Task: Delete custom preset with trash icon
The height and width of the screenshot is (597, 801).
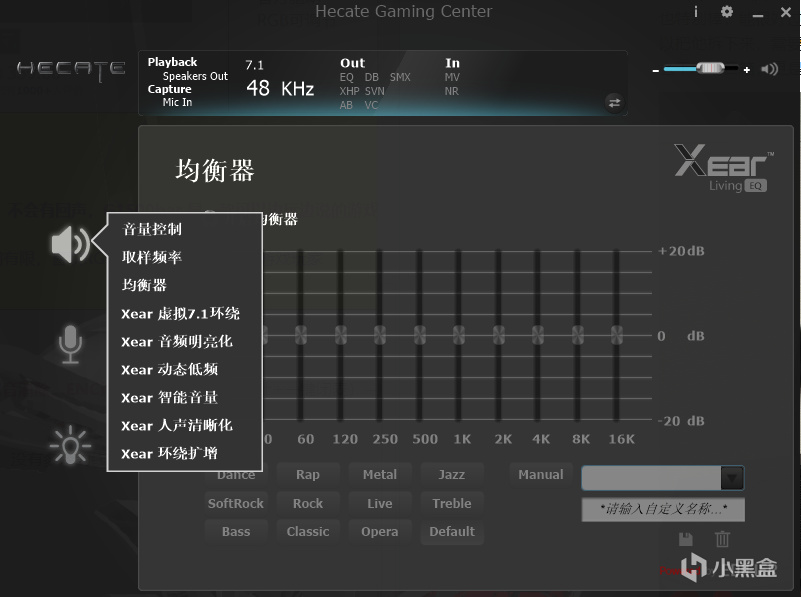Action: (x=722, y=539)
